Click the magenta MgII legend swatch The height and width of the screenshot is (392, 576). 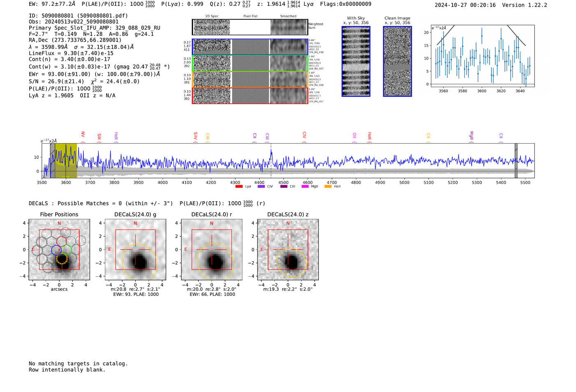(305, 187)
